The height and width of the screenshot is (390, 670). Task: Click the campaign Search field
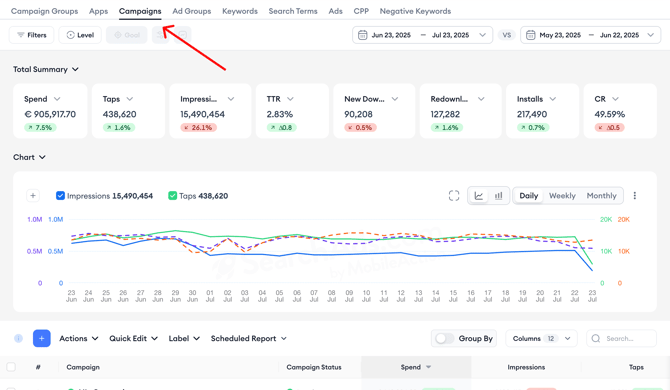point(621,338)
